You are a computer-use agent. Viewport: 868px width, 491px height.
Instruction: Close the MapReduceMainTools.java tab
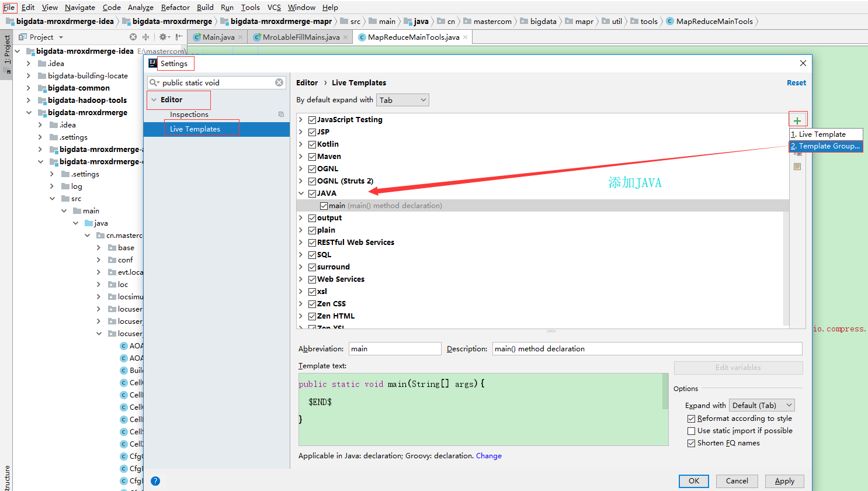click(465, 37)
